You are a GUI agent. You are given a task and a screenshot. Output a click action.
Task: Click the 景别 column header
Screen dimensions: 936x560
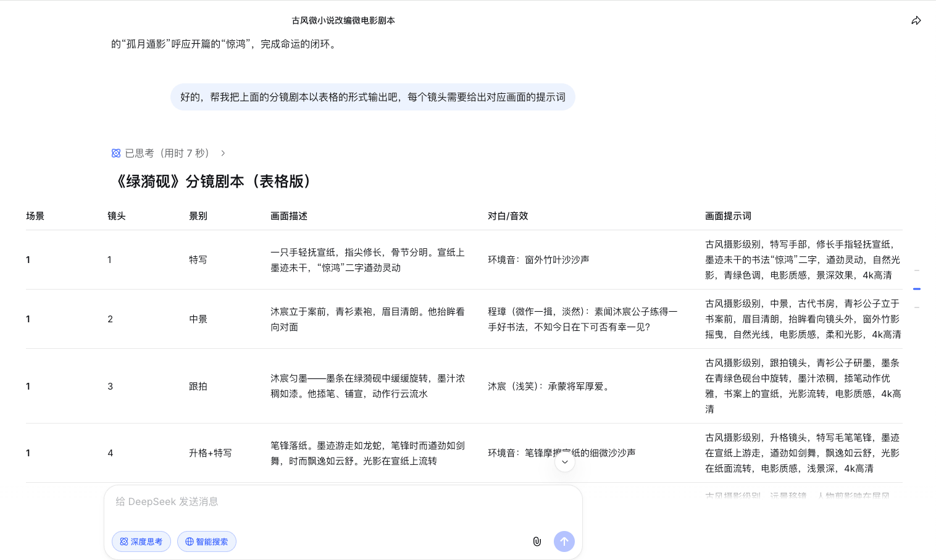198,216
